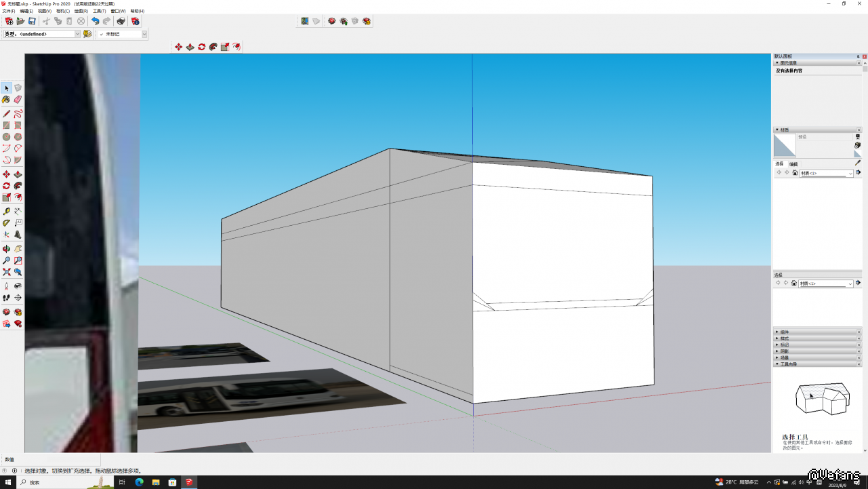Open the 相机(C) menu
The width and height of the screenshot is (868, 489).
pyautogui.click(x=62, y=12)
